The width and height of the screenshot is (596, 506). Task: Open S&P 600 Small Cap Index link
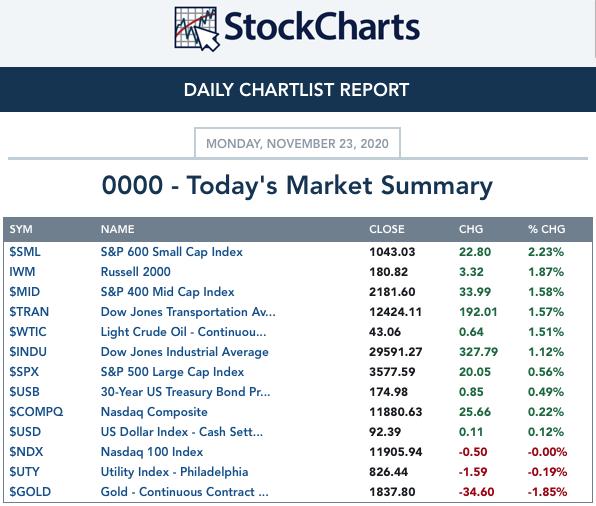[171, 252]
